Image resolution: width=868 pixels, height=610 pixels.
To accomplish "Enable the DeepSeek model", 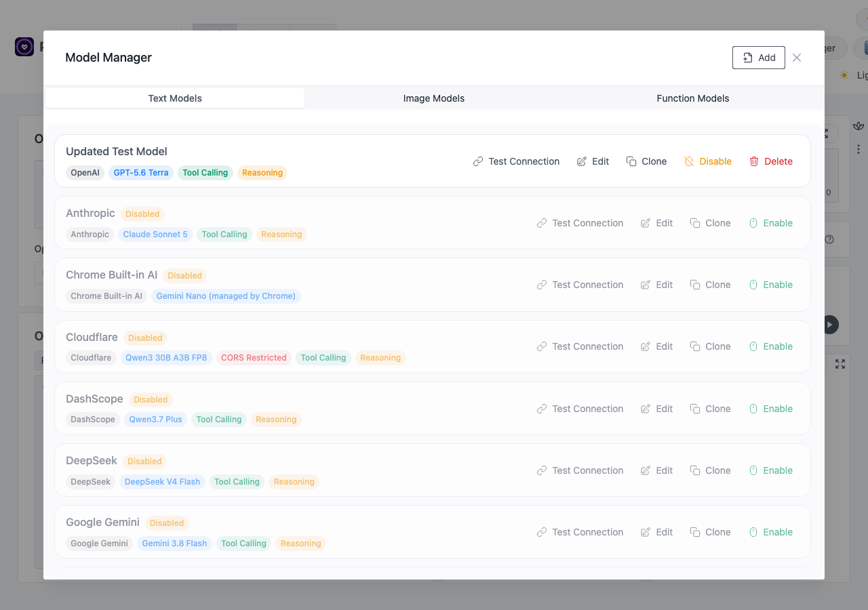I will (771, 470).
